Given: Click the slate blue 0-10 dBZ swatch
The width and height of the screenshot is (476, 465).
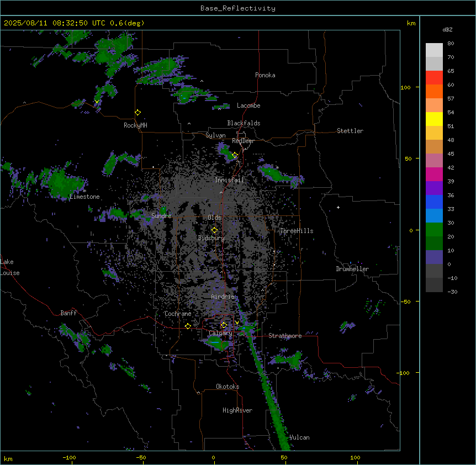Looking at the screenshot, I should [x=434, y=257].
